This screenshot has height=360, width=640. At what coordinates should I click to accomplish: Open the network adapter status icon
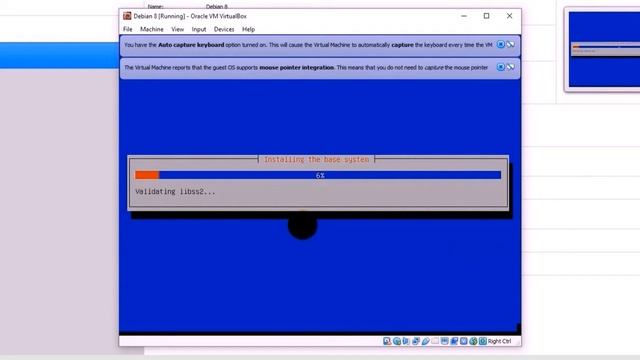tap(416, 341)
